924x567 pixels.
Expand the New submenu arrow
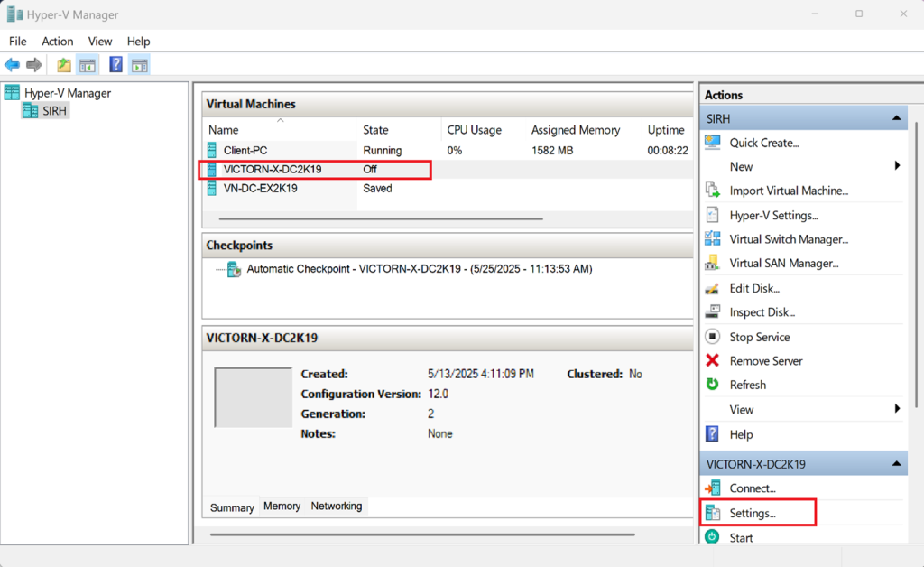pyautogui.click(x=897, y=166)
